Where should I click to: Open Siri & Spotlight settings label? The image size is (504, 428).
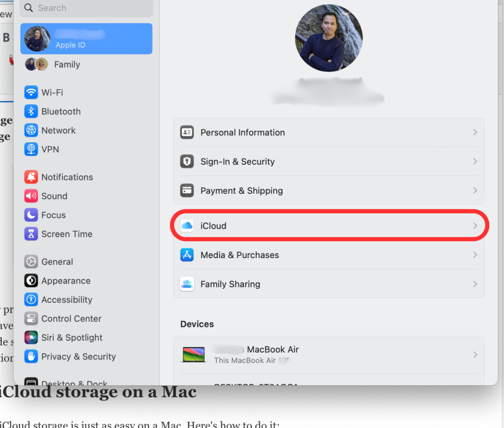click(x=72, y=338)
